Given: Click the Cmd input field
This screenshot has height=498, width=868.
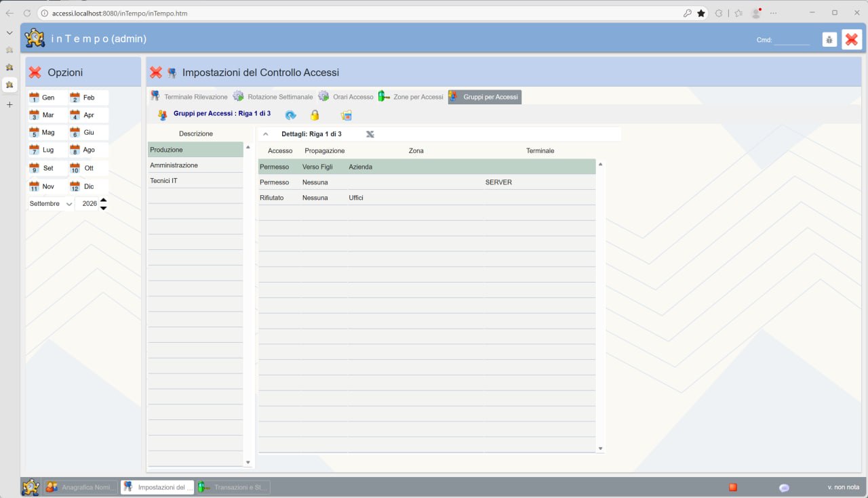Looking at the screenshot, I should coord(792,40).
